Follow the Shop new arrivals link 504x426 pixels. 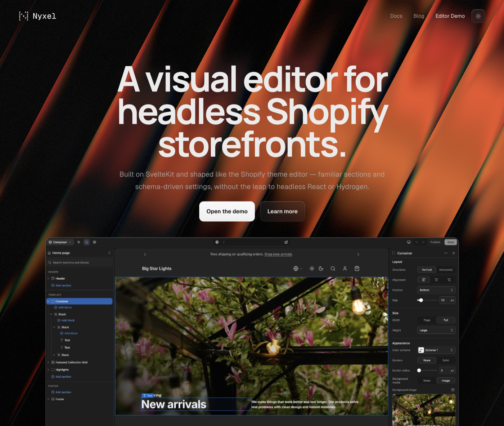click(x=278, y=254)
